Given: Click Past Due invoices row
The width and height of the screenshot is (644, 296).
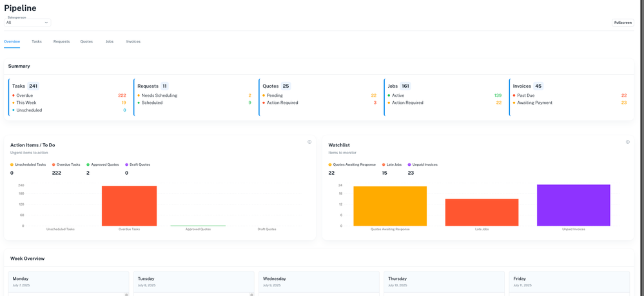Looking at the screenshot, I should (525, 95).
